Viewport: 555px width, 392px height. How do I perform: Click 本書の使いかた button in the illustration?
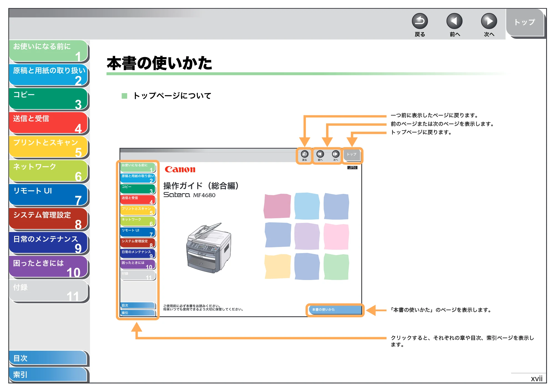point(335,310)
